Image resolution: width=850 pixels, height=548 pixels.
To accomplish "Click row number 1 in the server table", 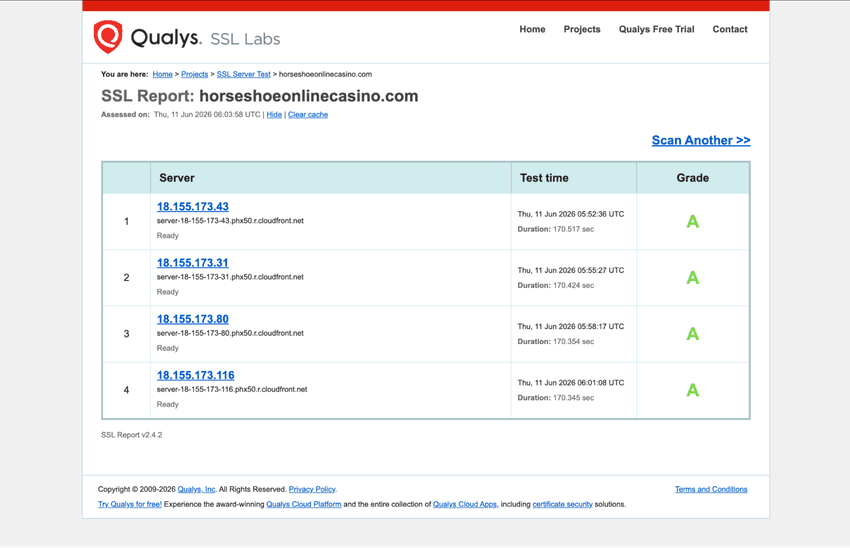I will [x=126, y=222].
